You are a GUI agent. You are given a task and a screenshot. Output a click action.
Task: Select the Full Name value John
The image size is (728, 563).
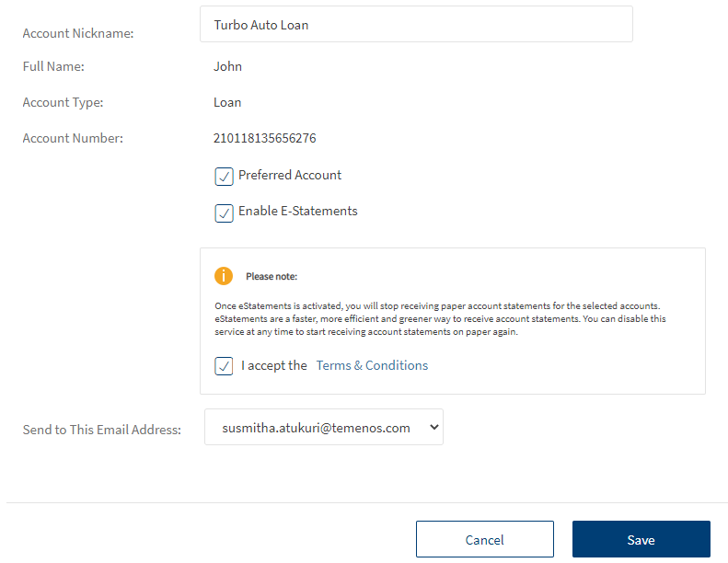tap(227, 67)
